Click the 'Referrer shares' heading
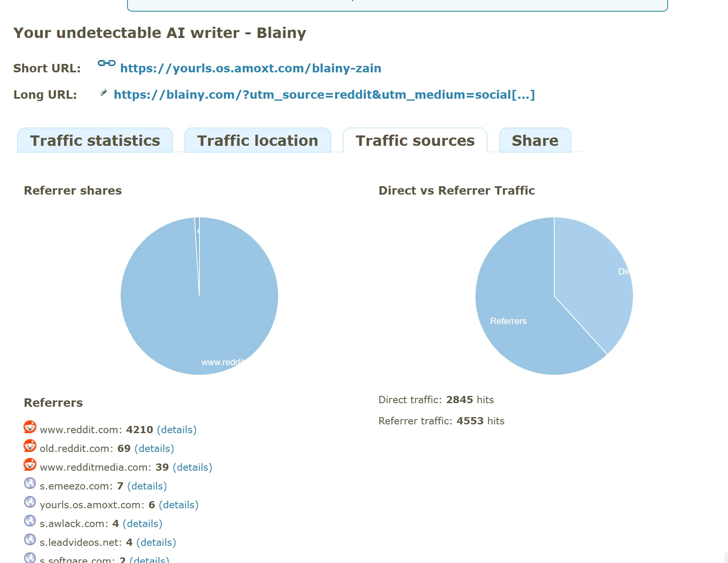 coord(73,191)
